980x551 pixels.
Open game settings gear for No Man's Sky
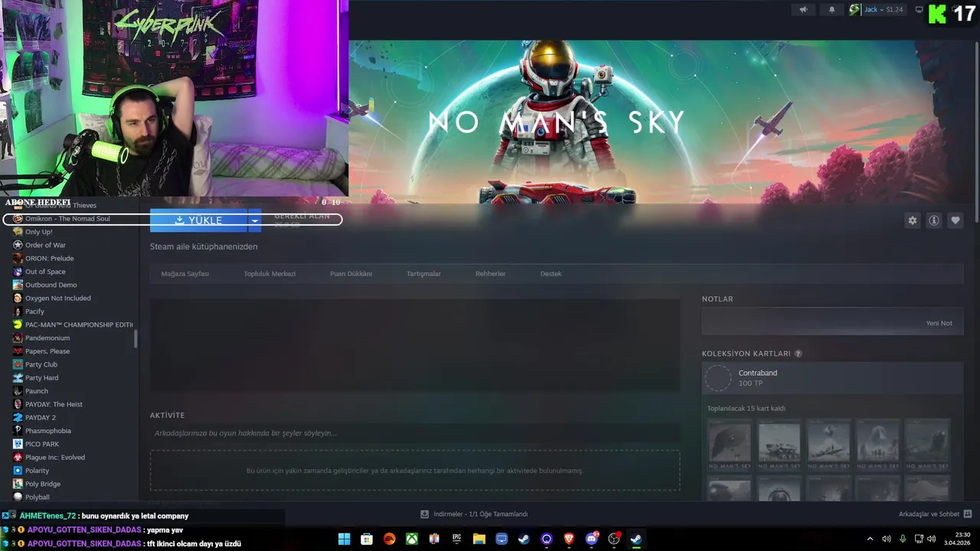point(912,220)
